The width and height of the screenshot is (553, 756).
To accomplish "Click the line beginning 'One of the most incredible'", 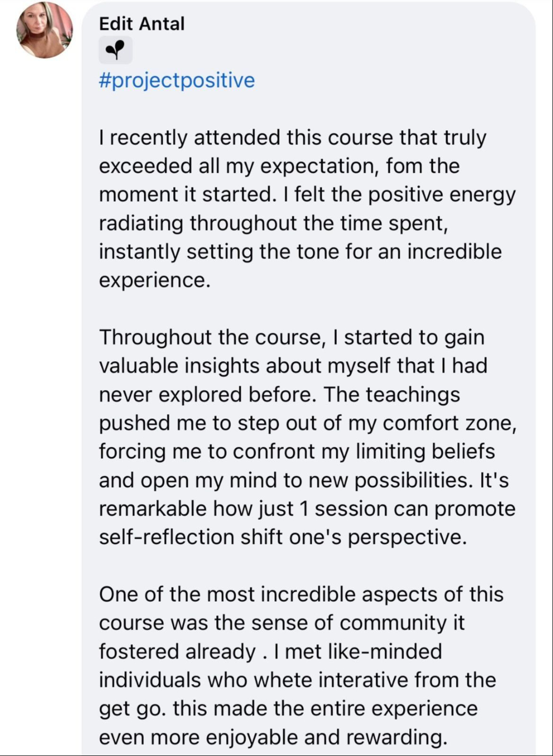I will (x=301, y=594).
